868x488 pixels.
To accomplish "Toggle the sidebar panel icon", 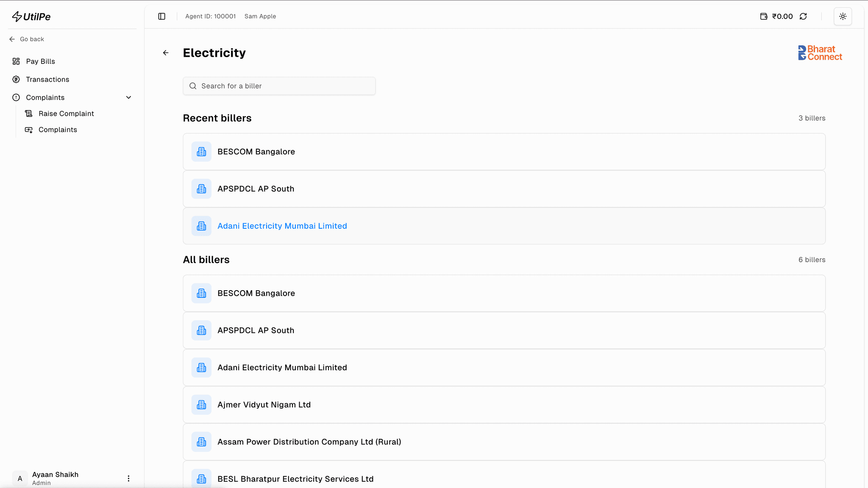I will (x=161, y=17).
